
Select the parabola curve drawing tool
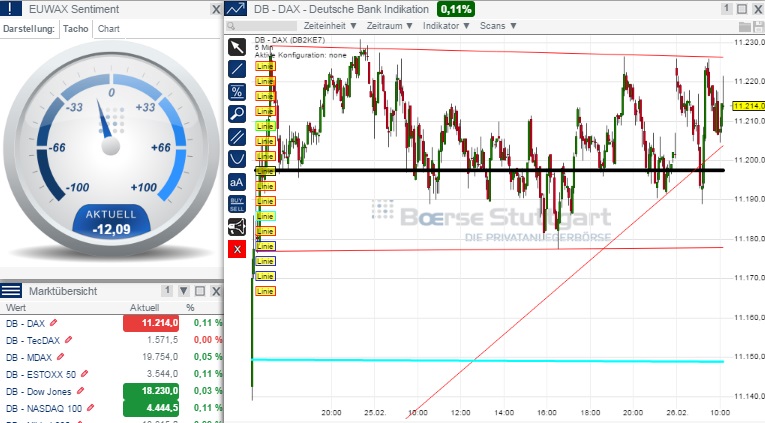pos(237,159)
